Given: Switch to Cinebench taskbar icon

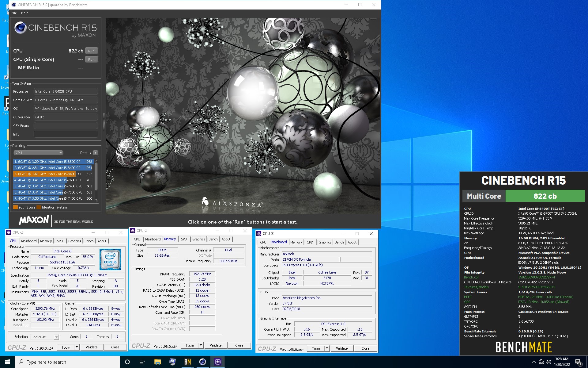Looking at the screenshot, I should [202, 362].
